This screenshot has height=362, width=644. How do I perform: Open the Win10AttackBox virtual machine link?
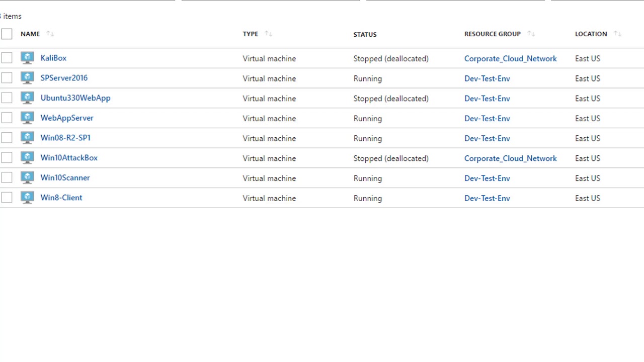click(69, 158)
